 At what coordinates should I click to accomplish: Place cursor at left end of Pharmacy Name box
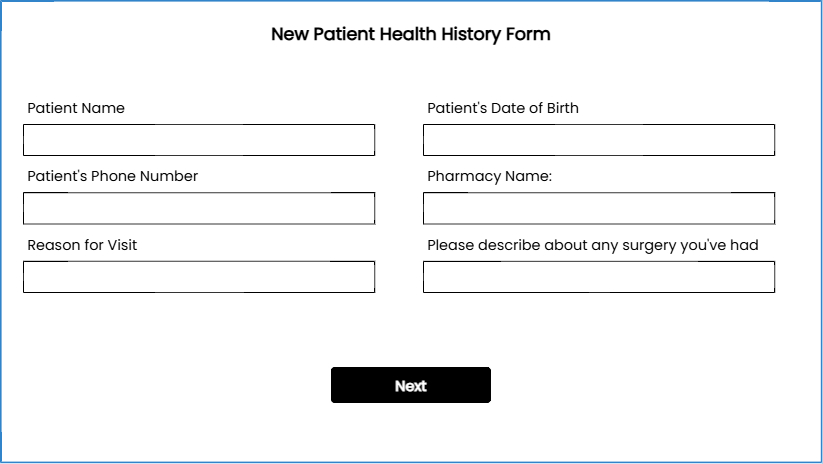[x=430, y=208]
